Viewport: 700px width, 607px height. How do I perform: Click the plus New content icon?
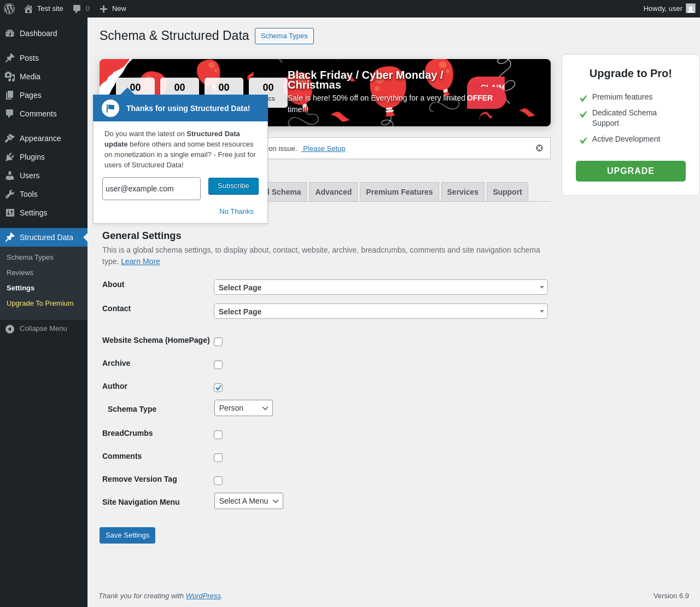[x=103, y=9]
